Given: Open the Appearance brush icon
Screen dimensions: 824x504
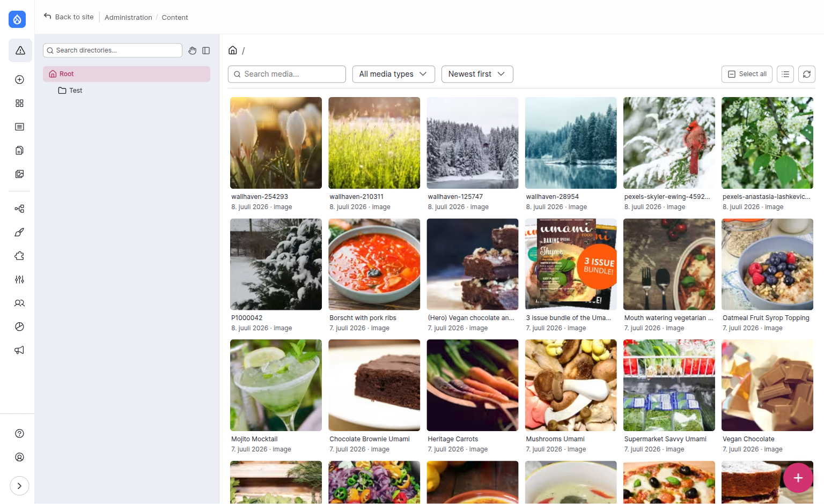Looking at the screenshot, I should [20, 232].
